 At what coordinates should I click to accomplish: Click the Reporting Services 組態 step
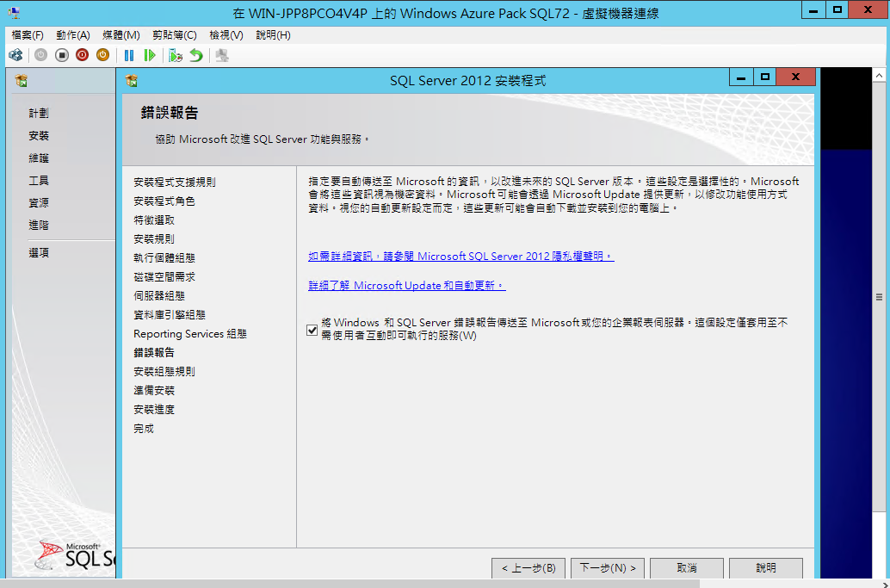tap(190, 334)
